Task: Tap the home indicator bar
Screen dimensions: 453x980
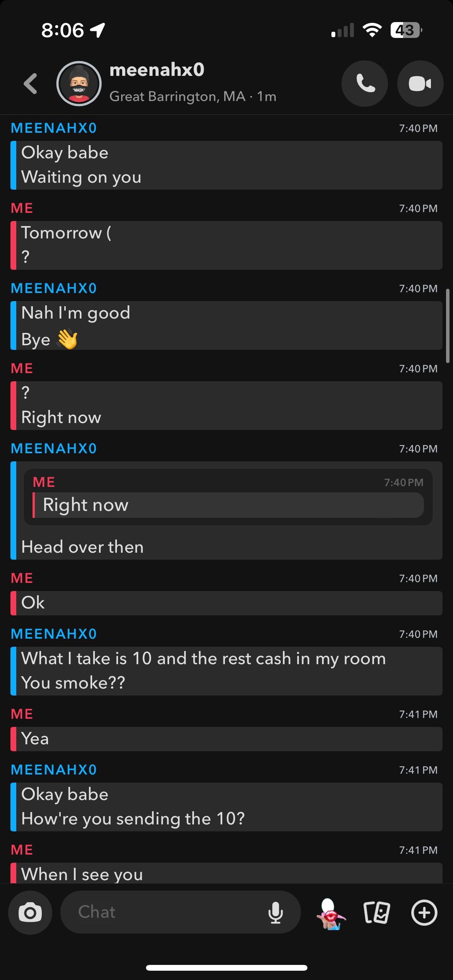Action: pyautogui.click(x=226, y=968)
